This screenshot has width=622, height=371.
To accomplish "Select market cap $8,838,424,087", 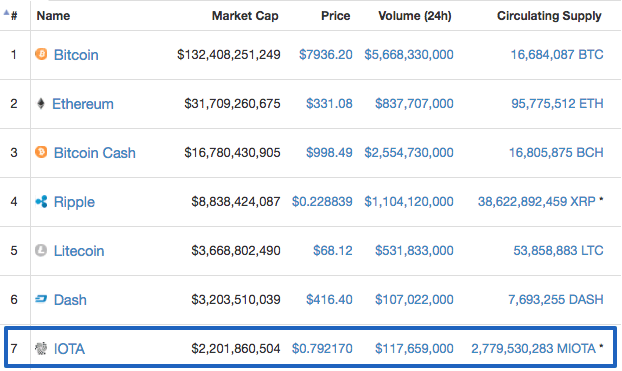I will tap(236, 202).
